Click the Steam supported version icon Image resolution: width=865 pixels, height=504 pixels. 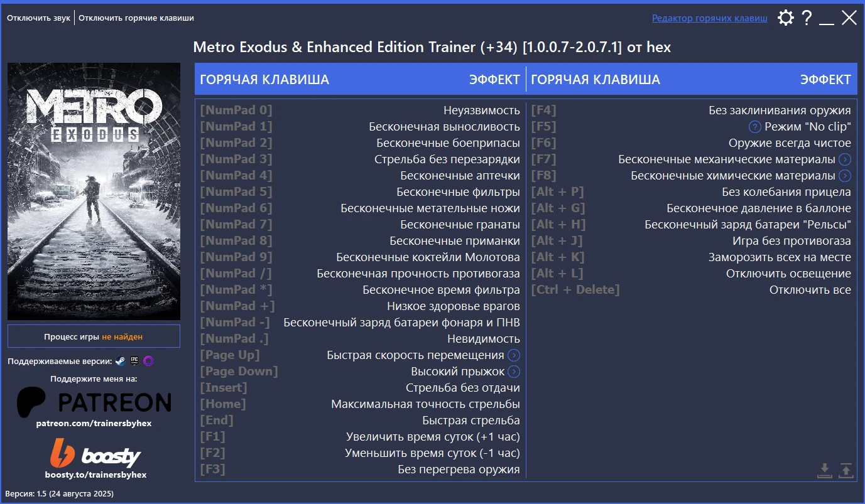pyautogui.click(x=120, y=361)
